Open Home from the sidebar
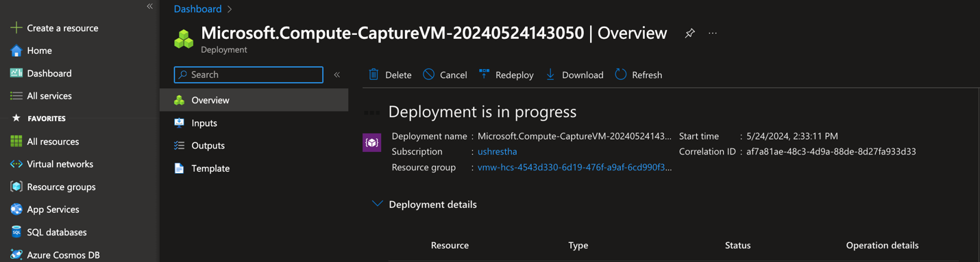Image resolution: width=980 pixels, height=262 pixels. click(x=39, y=51)
